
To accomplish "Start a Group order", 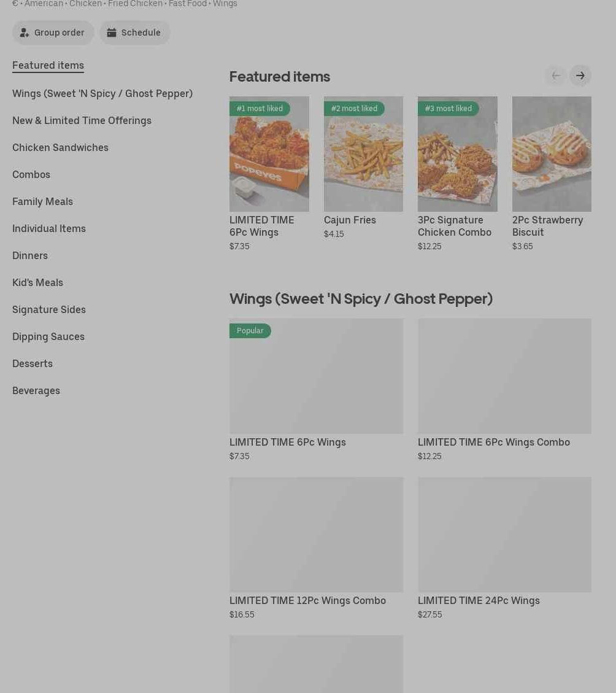I will pyautogui.click(x=53, y=33).
